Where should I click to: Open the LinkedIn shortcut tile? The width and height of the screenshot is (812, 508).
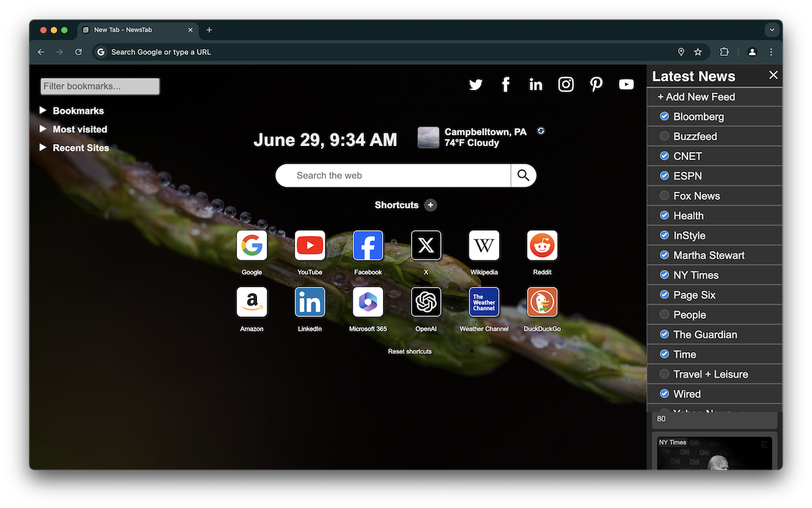(x=310, y=302)
